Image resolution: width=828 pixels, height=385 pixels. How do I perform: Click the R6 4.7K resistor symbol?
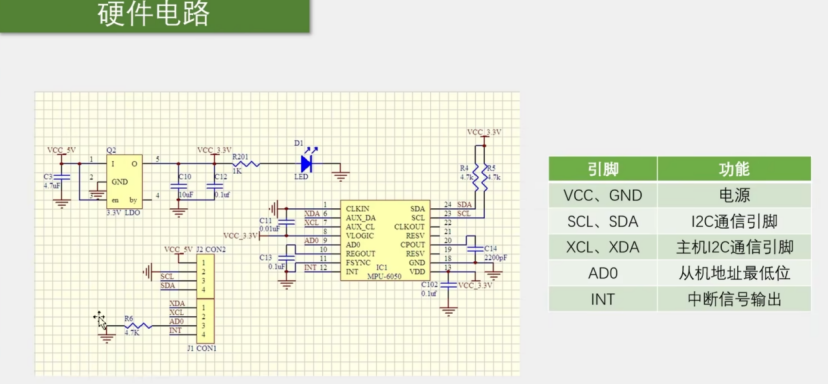point(138,326)
